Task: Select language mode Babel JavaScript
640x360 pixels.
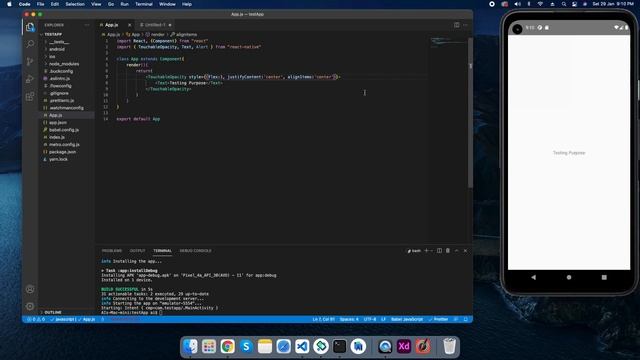Action: coord(407,320)
